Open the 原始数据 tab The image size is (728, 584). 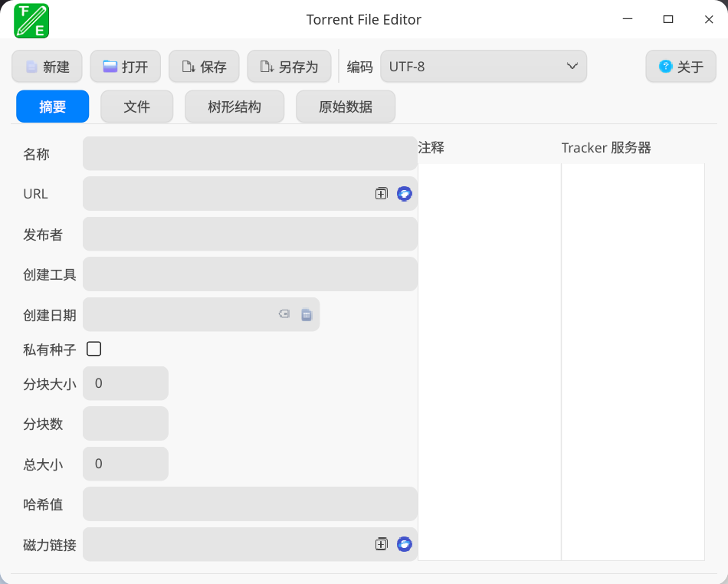346,107
